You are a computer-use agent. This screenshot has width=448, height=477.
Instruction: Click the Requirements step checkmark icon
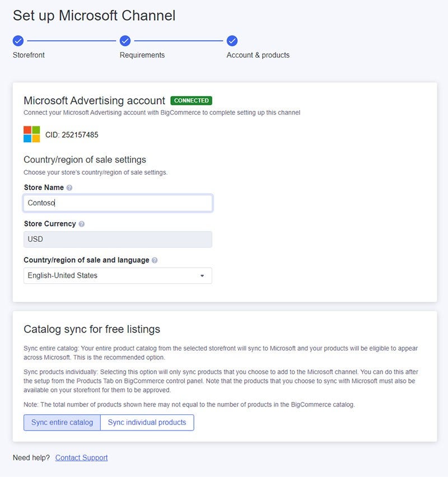click(x=124, y=40)
